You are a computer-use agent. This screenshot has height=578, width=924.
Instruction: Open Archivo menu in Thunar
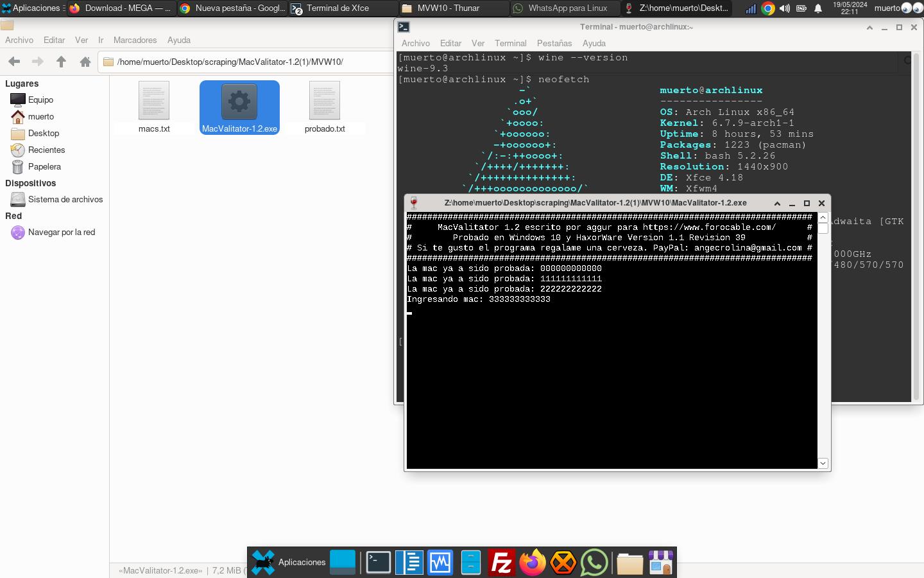click(x=19, y=40)
